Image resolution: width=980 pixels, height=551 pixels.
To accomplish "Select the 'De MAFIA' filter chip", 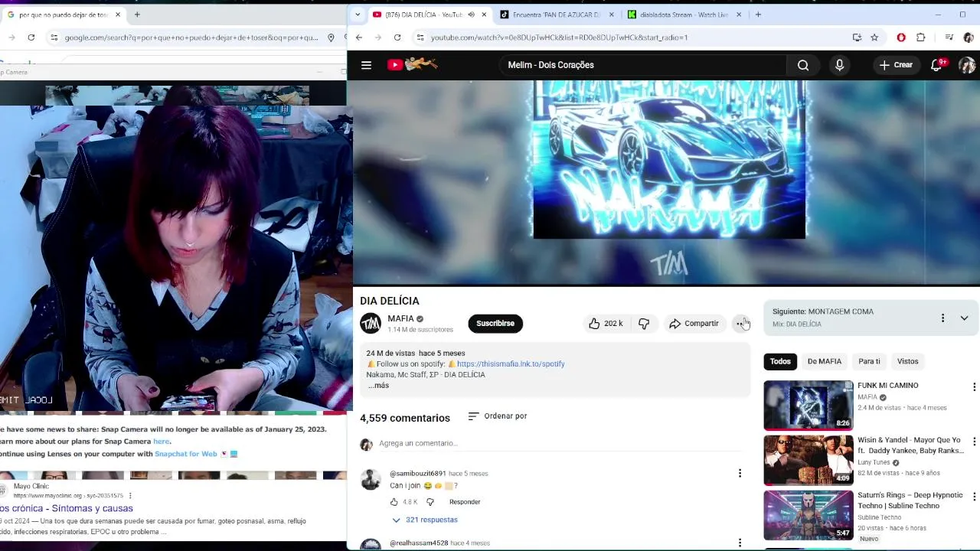I will pos(825,361).
